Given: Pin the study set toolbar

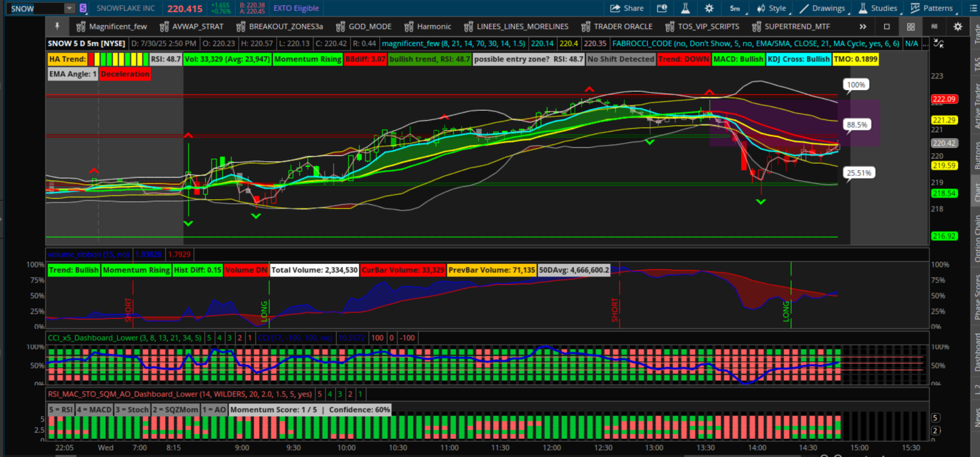Looking at the screenshot, I should coord(57,26).
